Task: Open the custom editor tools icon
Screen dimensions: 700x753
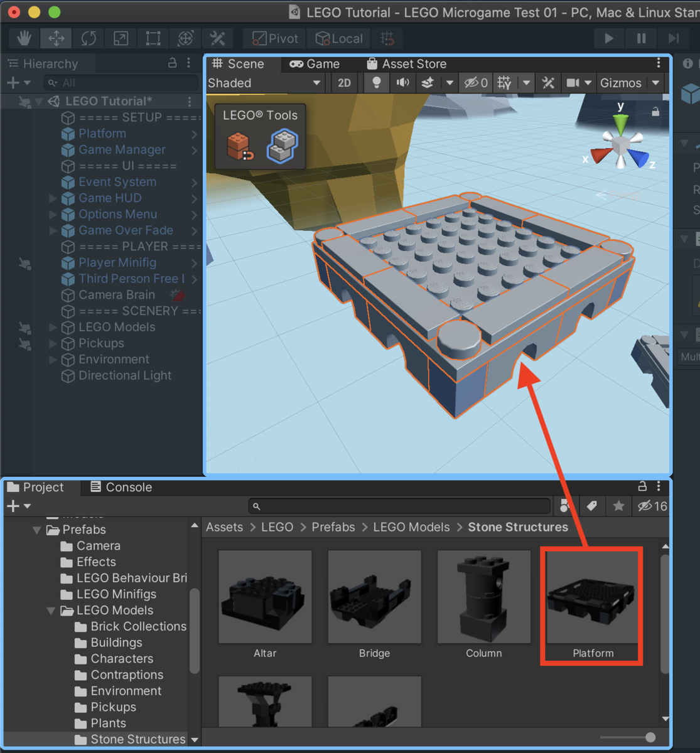Action: [217, 38]
